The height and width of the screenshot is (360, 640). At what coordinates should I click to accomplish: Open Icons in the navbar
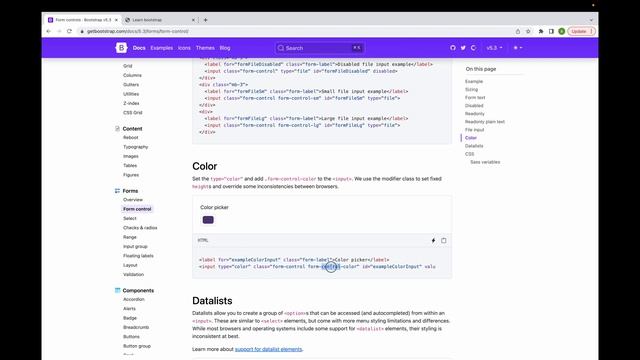pyautogui.click(x=184, y=48)
